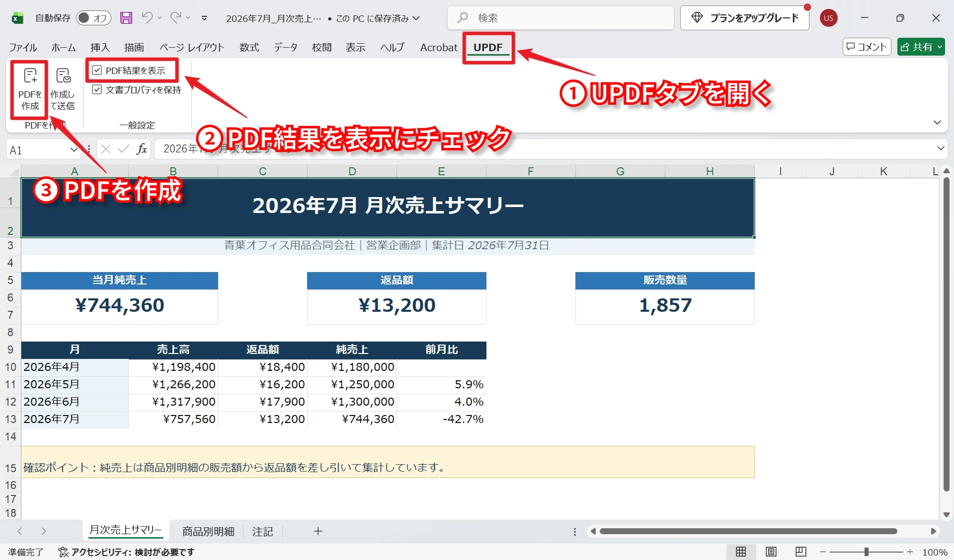The width and height of the screenshot is (954, 560).
Task: Uncheck the 文書プロパティを保持 checkbox
Action: 97,90
